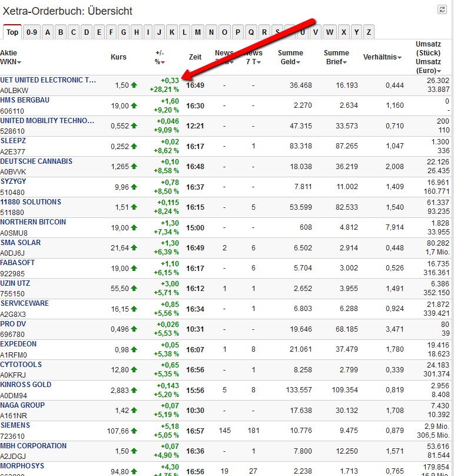Click Kurs value 107,66
Image resolution: width=454 pixels, height=476 pixels.
point(118,431)
